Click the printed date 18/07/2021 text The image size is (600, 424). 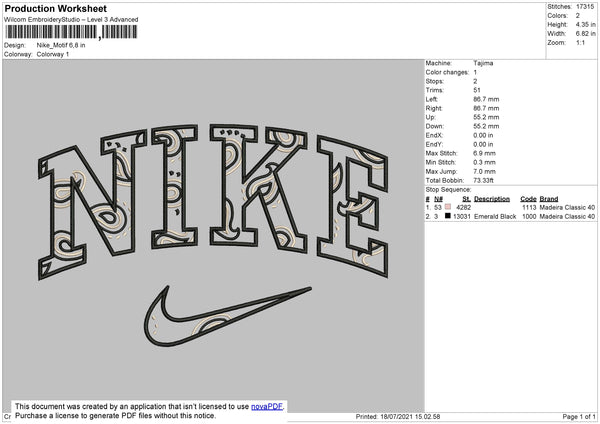pyautogui.click(x=398, y=416)
